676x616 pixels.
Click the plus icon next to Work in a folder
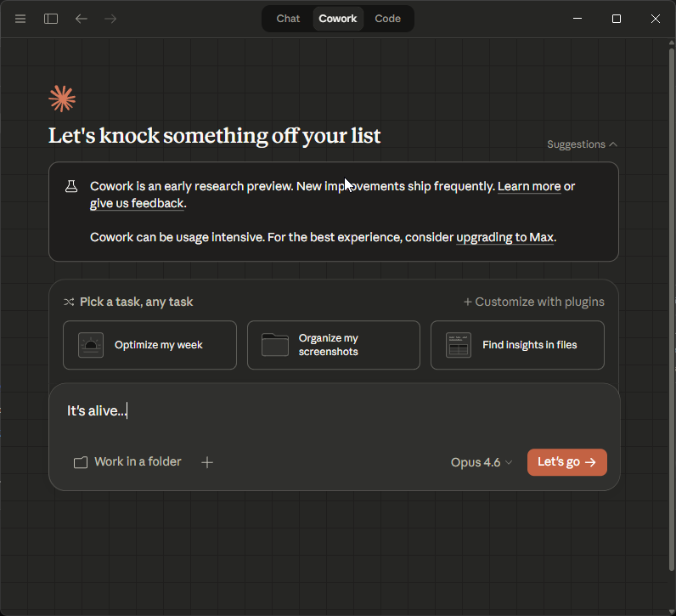(207, 462)
